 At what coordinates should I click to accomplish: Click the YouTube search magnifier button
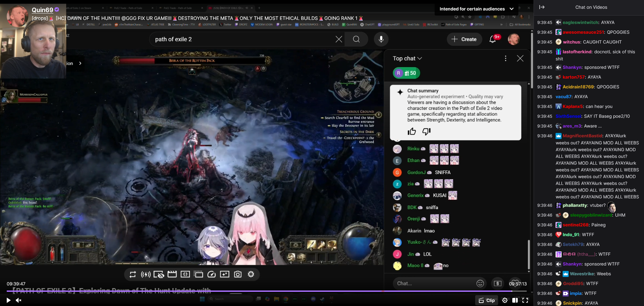click(356, 39)
